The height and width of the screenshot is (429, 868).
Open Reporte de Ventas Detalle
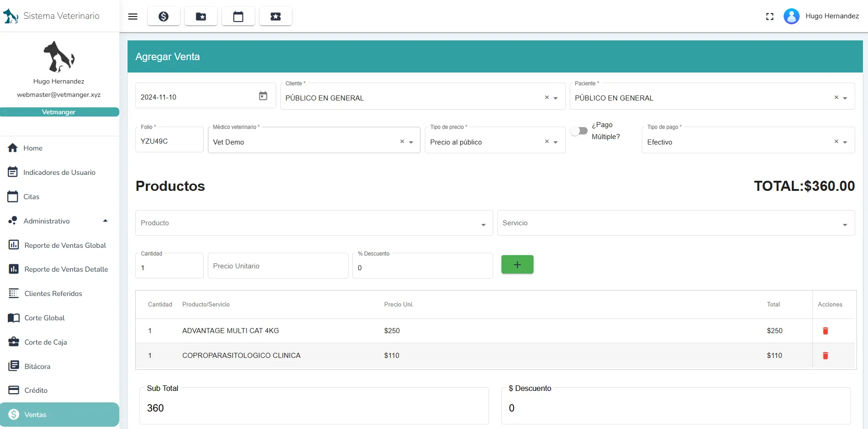[x=60, y=269]
